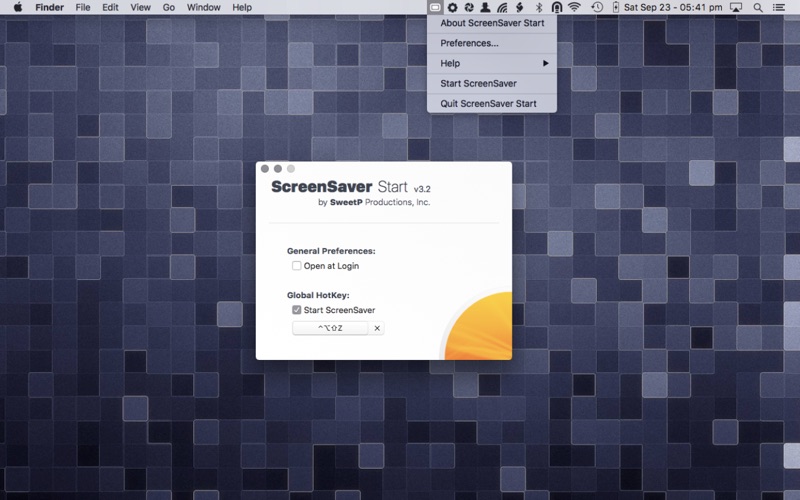
Task: Click the Spotlight search magnifier icon
Action: (x=757, y=7)
